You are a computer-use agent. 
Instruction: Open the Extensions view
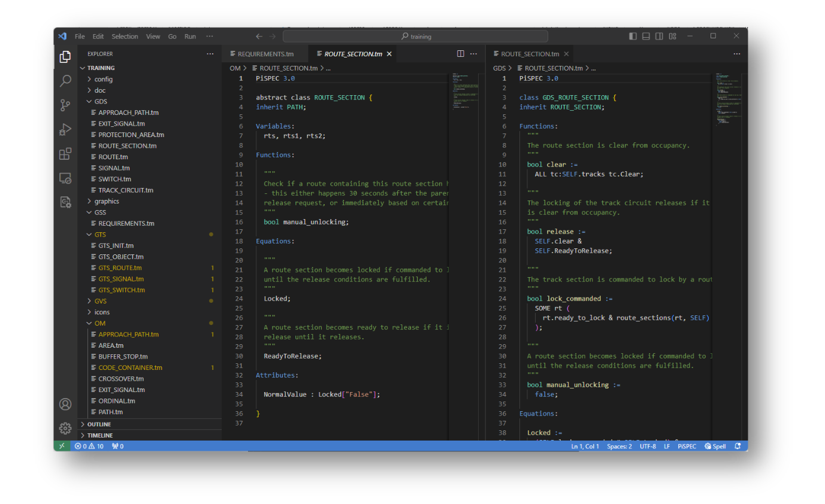pyautogui.click(x=65, y=154)
